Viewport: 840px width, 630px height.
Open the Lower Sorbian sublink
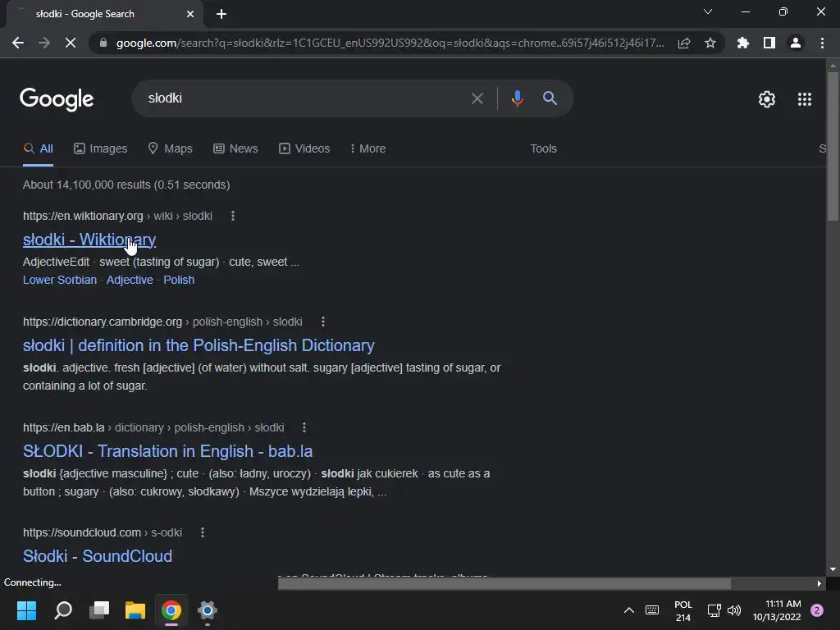coord(60,280)
